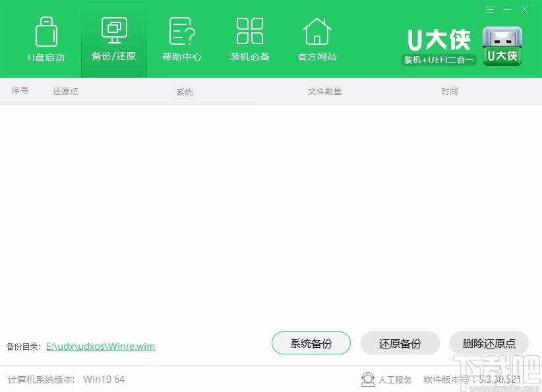Click the 时间 column header

[x=449, y=91]
